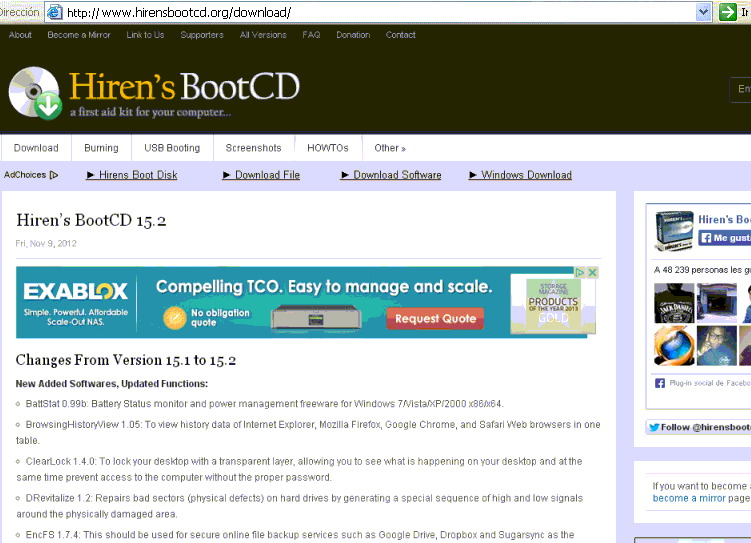Screen dimensions: 751x543
Task: Open Hirens Boot Disk ad link
Action: (x=132, y=175)
